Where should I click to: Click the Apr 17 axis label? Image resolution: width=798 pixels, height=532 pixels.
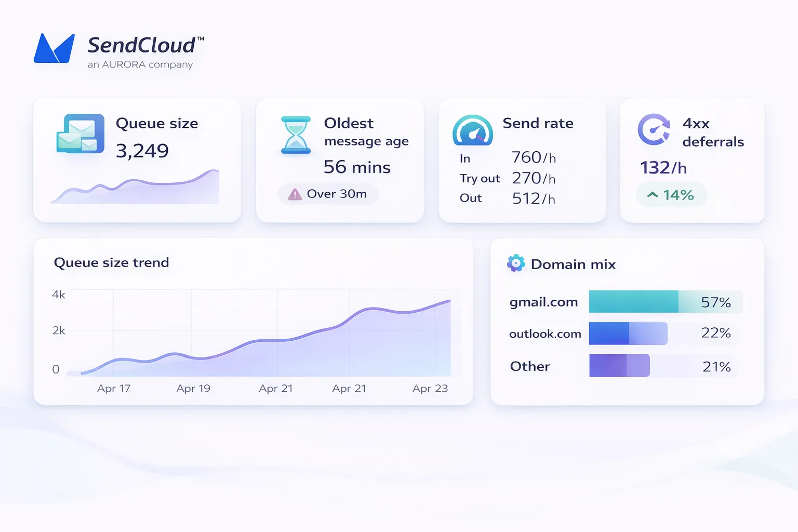114,389
